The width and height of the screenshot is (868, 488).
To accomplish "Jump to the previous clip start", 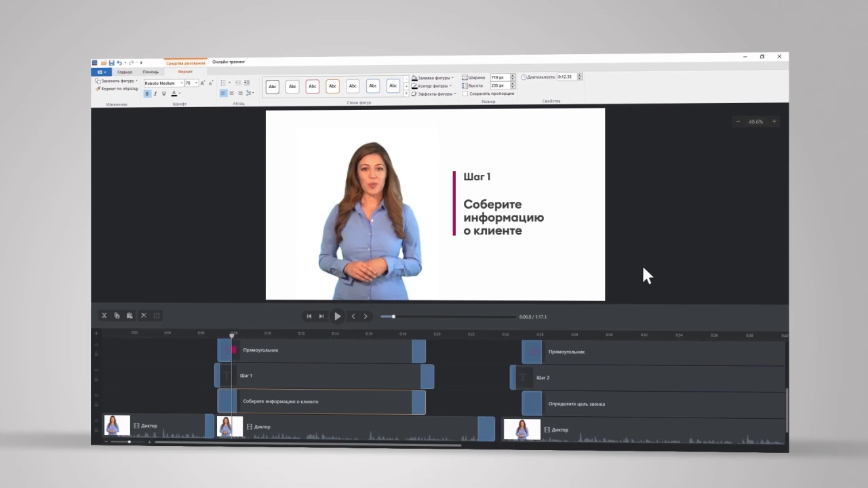I will pyautogui.click(x=309, y=317).
